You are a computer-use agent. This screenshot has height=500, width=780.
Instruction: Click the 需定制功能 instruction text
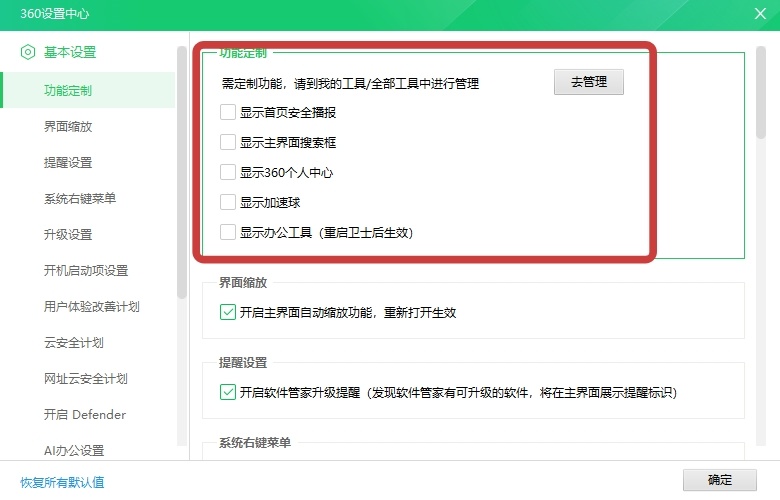point(350,83)
